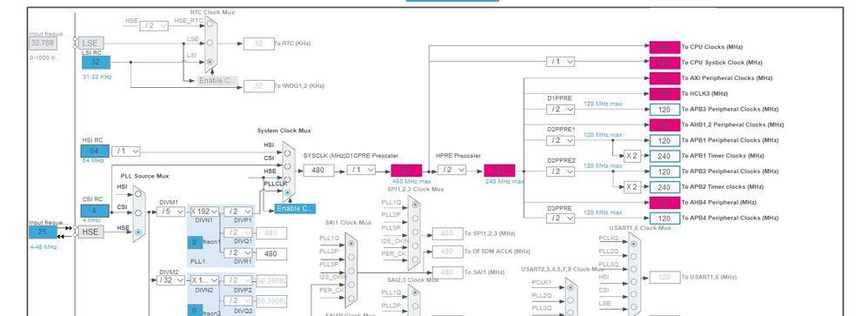Image resolution: width=868 pixels, height=316 pixels.
Task: Select LSE in RTC Clock Mux
Action: point(210,42)
